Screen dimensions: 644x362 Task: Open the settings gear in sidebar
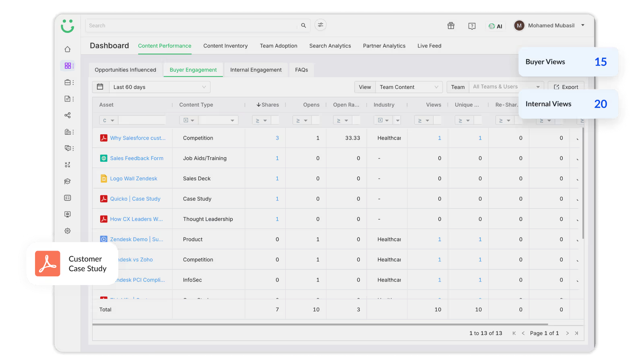(68, 231)
